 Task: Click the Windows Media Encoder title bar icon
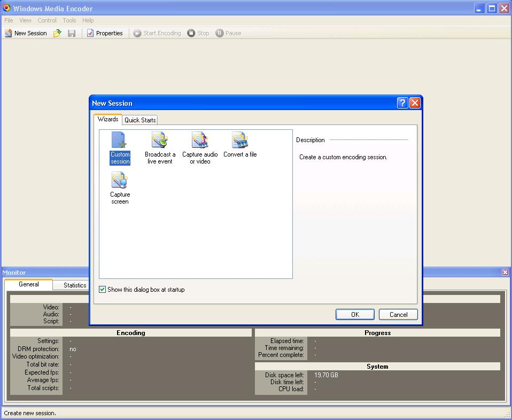pos(6,8)
